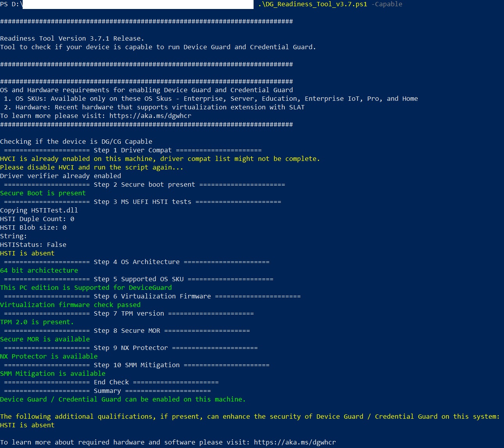The height and width of the screenshot is (448, 504).
Task: Click 'HSTI Blob size: 0' line
Action: tap(33, 227)
